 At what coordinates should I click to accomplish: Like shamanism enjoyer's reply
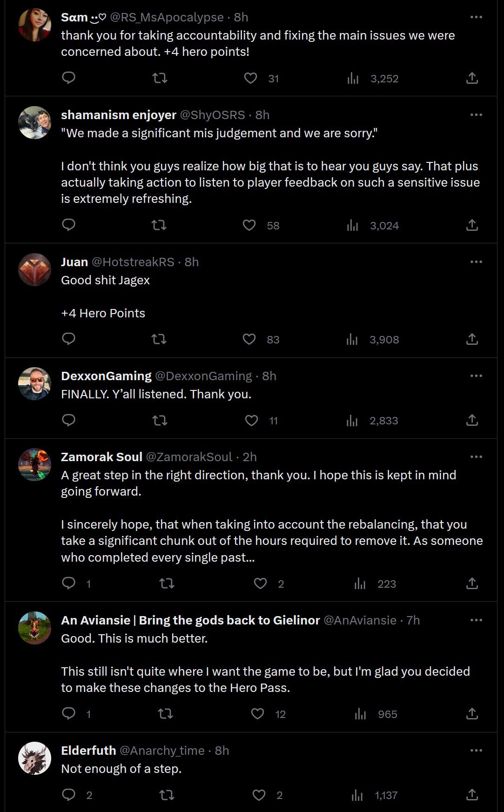tap(249, 225)
